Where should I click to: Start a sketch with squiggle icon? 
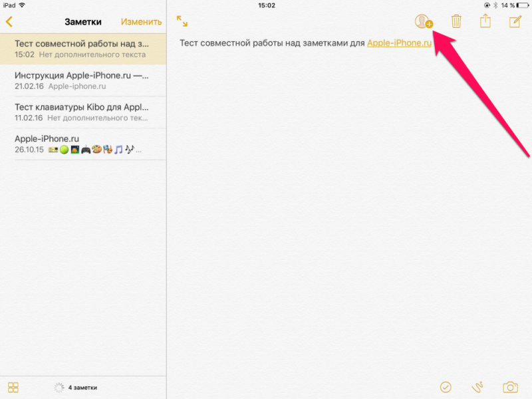click(477, 387)
